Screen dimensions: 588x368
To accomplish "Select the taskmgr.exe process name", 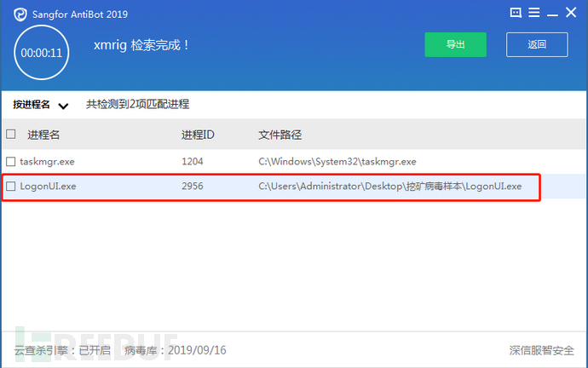I will tap(49, 161).
